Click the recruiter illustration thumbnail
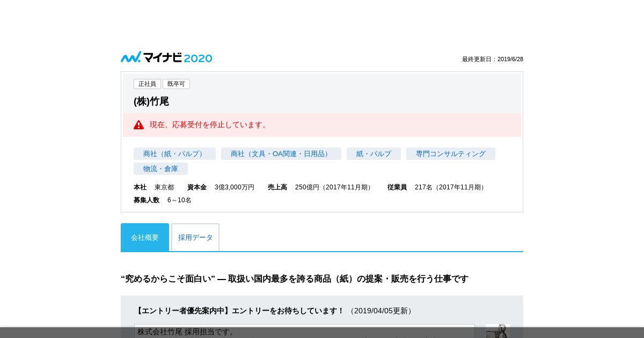This screenshot has height=338, width=644. (497, 330)
